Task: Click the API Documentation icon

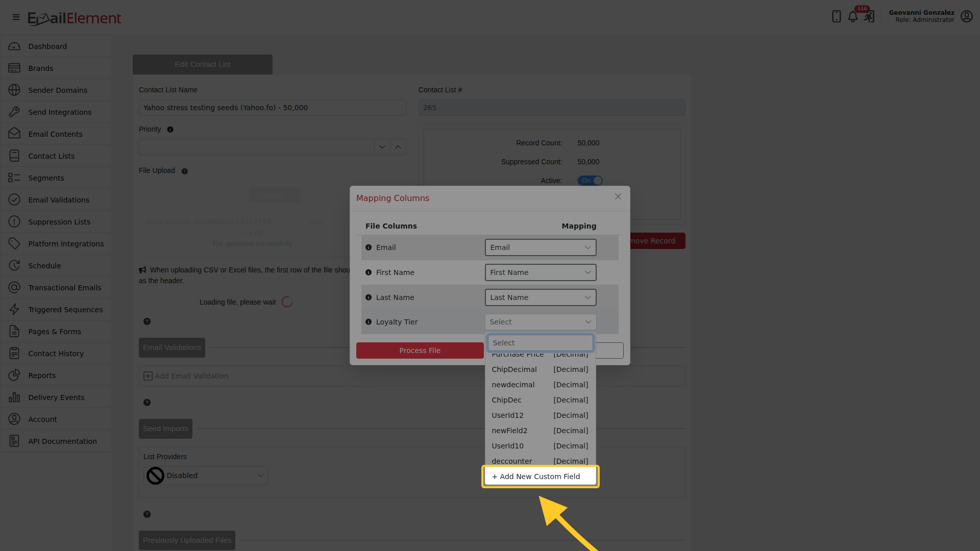Action: pyautogui.click(x=14, y=441)
